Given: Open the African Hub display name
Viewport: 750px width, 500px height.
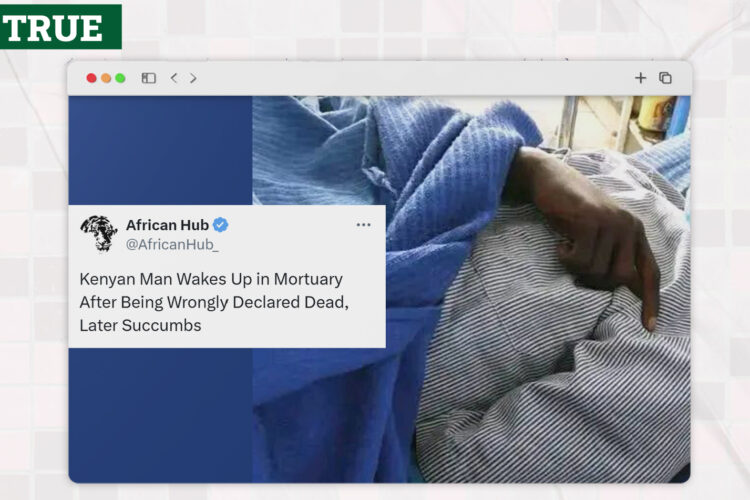Looking at the screenshot, I should 167,225.
